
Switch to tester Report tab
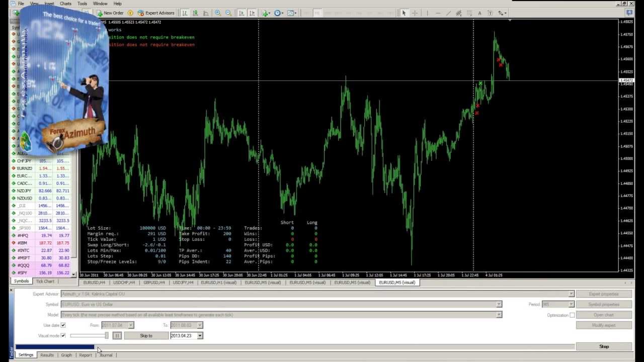click(86, 355)
